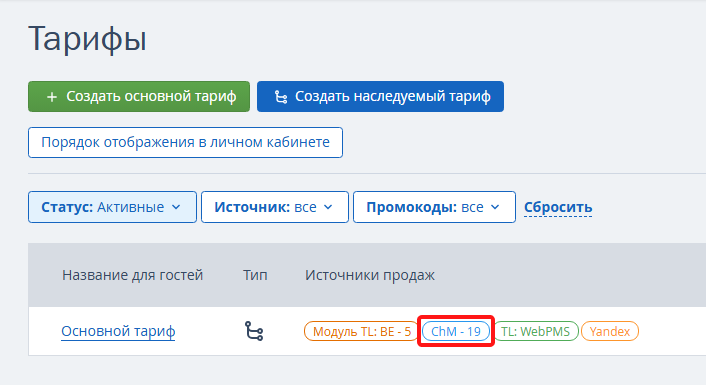The width and height of the screenshot is (706, 385).
Task: Click the 'Yandex' source tag
Action: click(x=610, y=331)
